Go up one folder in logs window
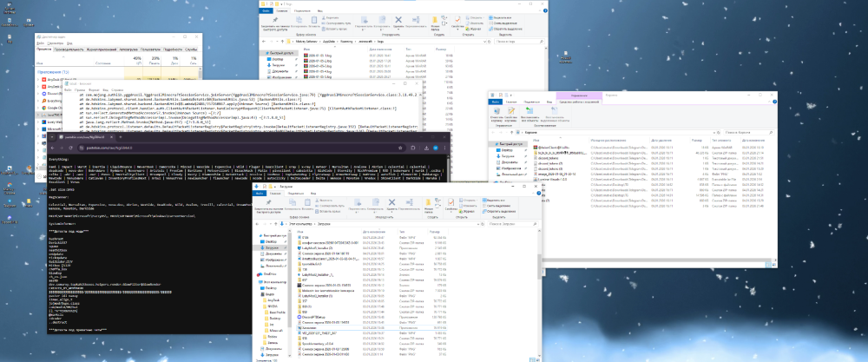The width and height of the screenshot is (868, 362). tap(282, 42)
